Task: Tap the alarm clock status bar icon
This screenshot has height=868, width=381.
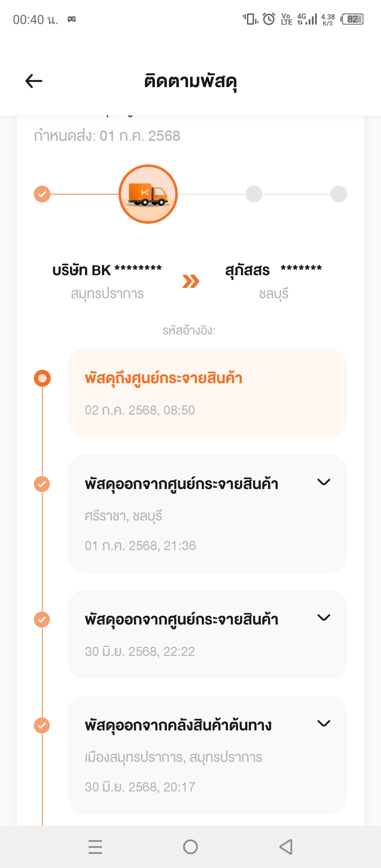Action: click(269, 19)
